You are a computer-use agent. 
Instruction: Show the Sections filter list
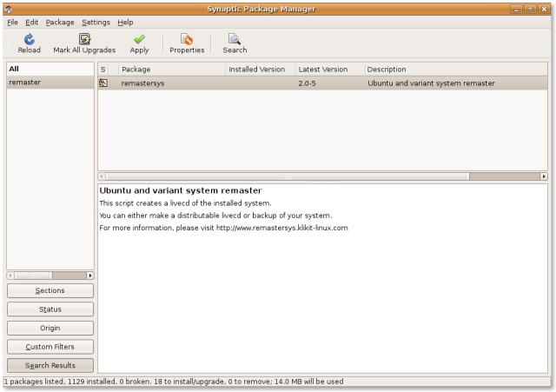(x=50, y=290)
